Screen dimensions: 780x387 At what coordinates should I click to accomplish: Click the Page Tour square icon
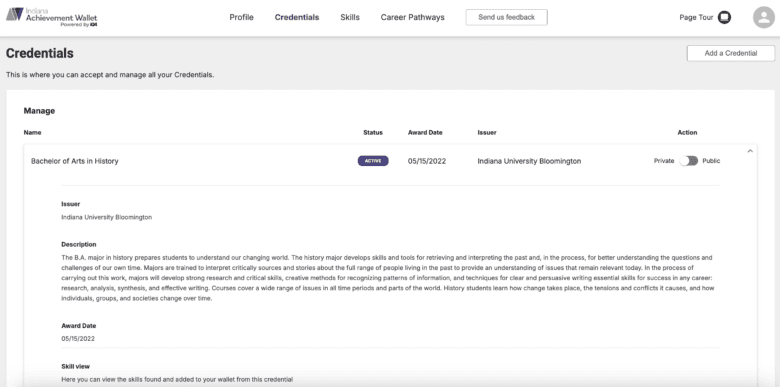tap(725, 17)
